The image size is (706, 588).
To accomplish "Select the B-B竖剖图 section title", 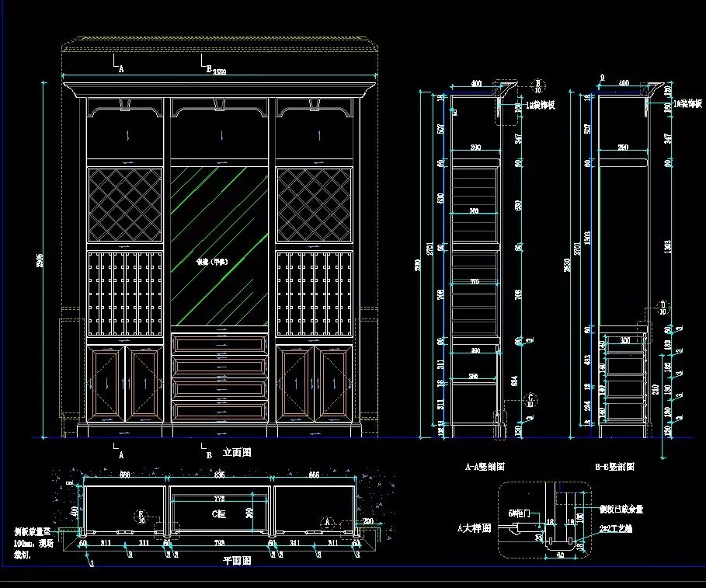I will pos(614,466).
